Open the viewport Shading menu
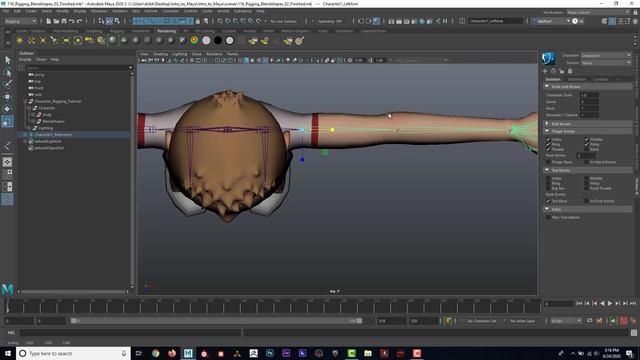The height and width of the screenshot is (360, 640). tap(160, 54)
